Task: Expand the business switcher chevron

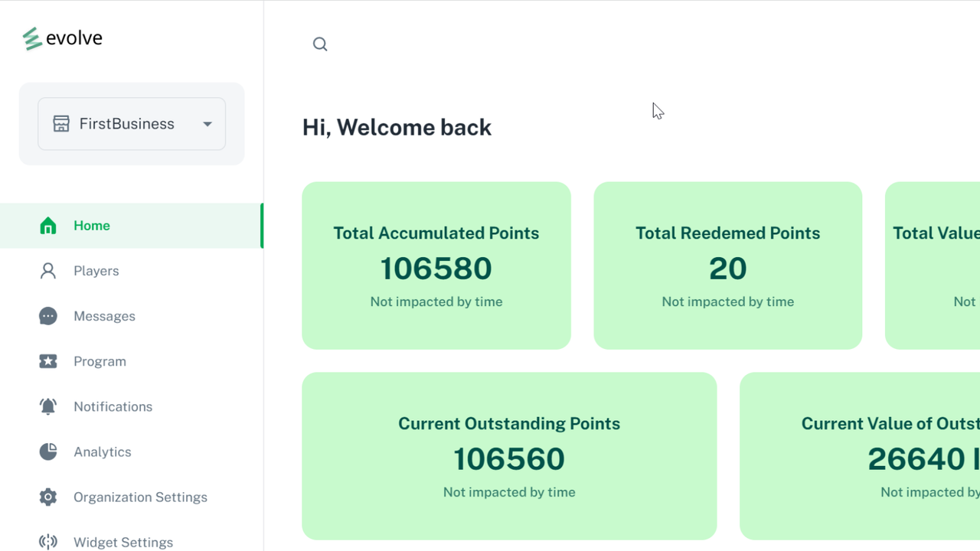Action: (207, 123)
